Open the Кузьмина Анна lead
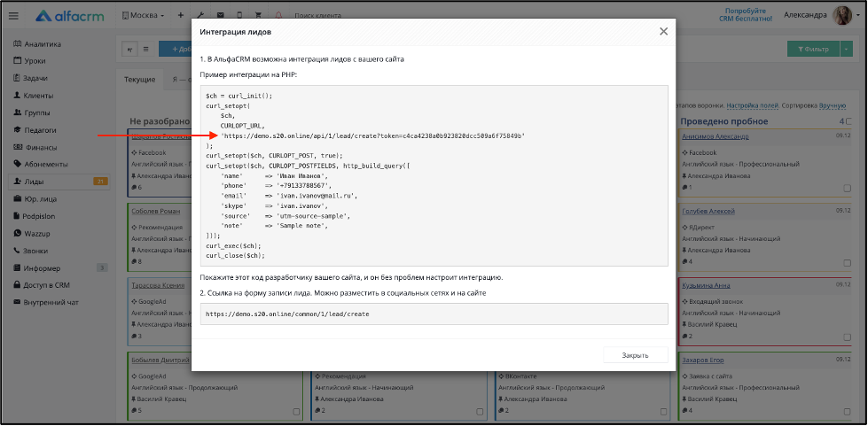This screenshot has width=868, height=426. click(706, 285)
